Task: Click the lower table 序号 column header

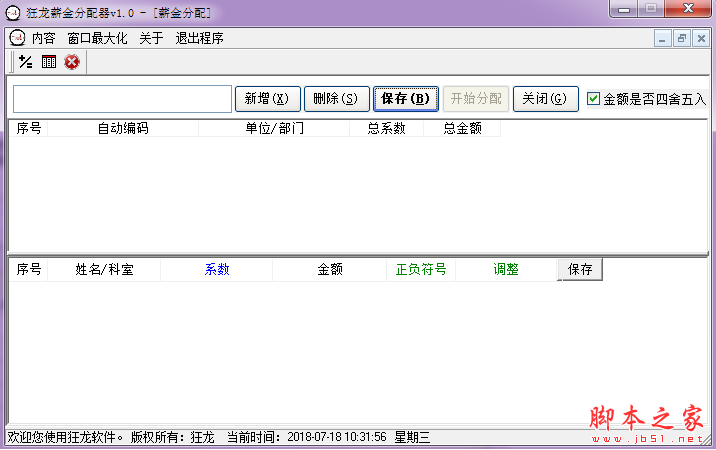Action: point(29,270)
